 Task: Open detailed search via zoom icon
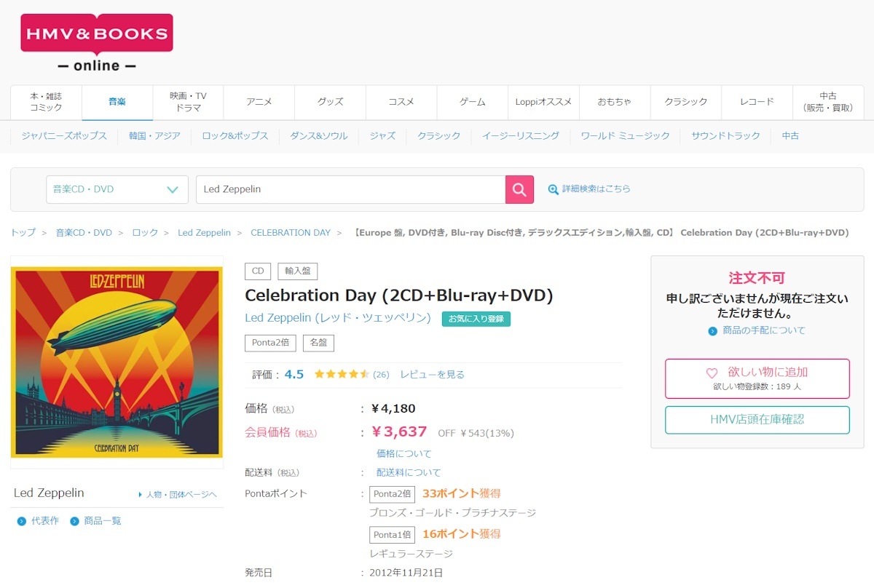554,189
